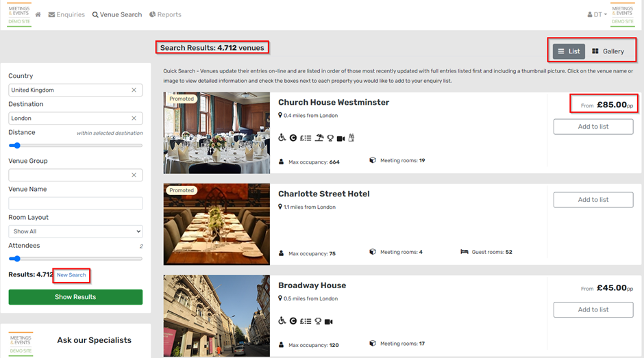Viewport: 644px width, 358px height.
Task: Adjust the Distance slider handle
Action: click(17, 145)
